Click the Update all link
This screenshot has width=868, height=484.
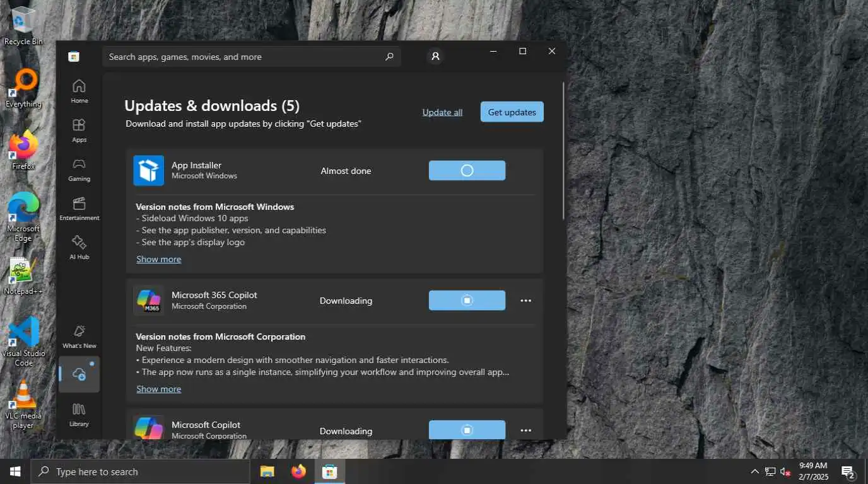442,112
